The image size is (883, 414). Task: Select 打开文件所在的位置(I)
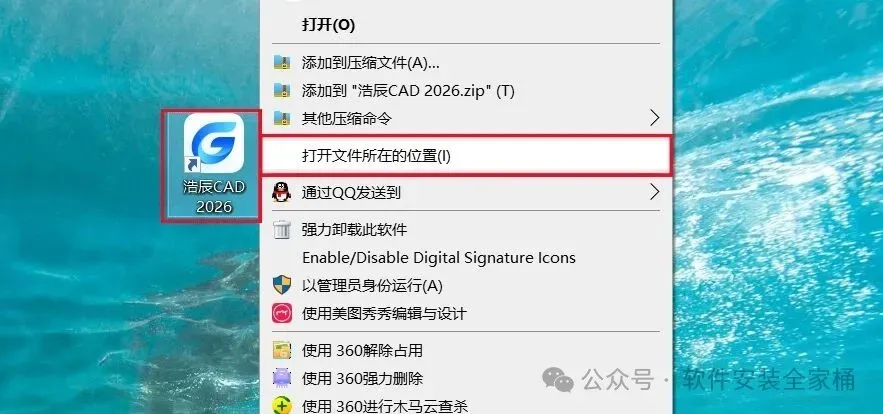point(467,155)
